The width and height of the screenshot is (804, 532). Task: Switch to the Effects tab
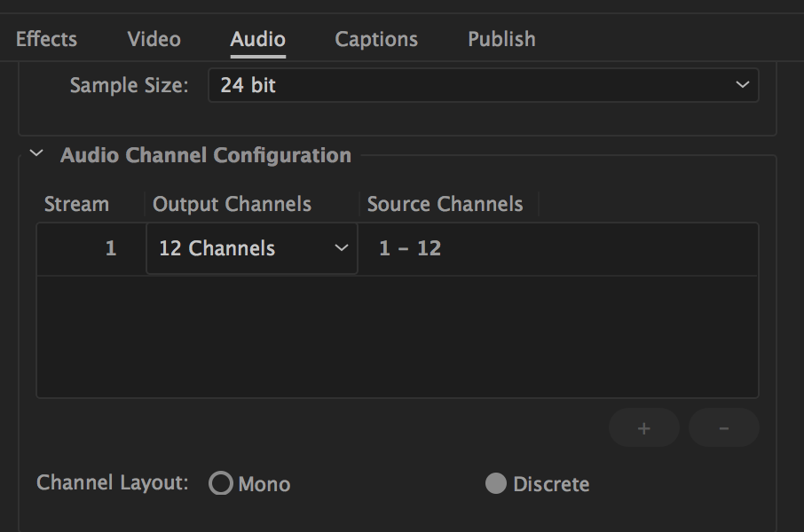pos(46,39)
